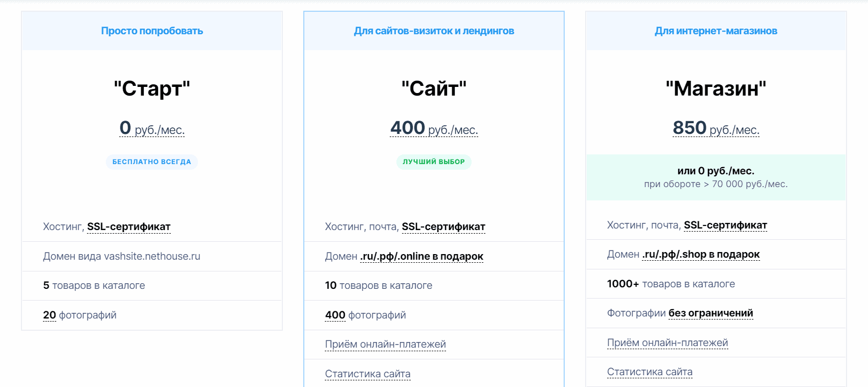Open SSL-сертификат hint in Магазин plan
This screenshot has width=868, height=387.
point(725,225)
